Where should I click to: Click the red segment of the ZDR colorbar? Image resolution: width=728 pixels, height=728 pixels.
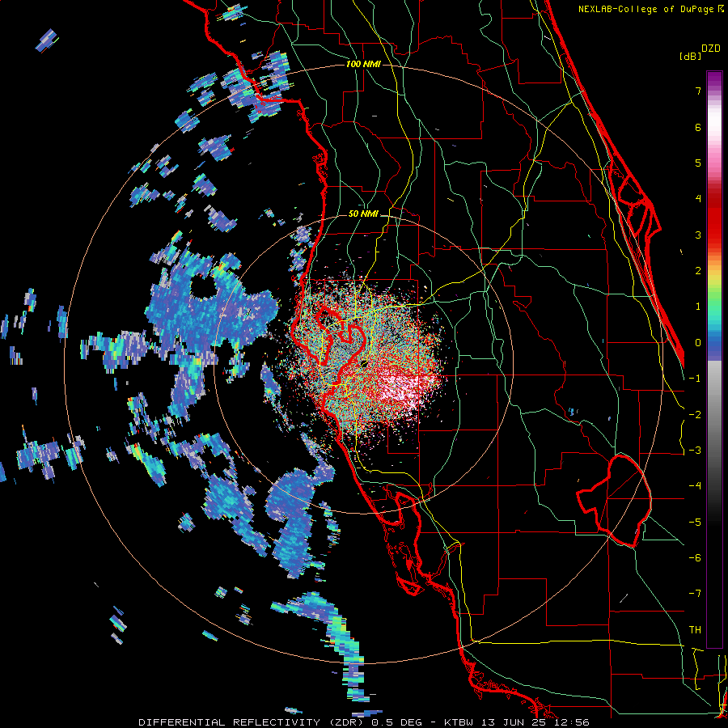click(714, 218)
